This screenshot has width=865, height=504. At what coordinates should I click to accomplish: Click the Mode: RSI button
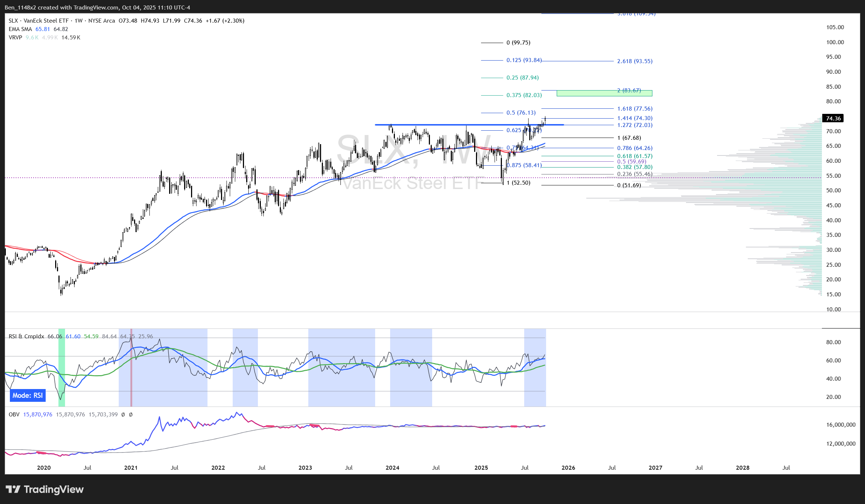(x=28, y=395)
